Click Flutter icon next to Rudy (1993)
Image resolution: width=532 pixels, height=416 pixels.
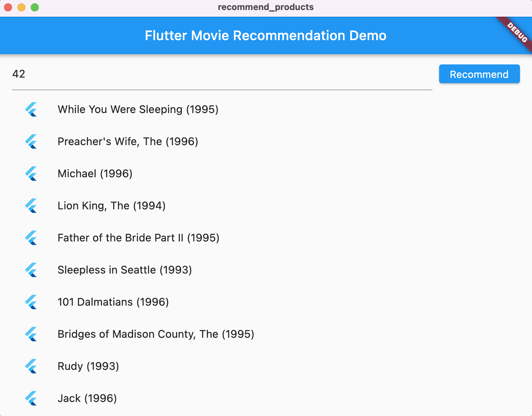pyautogui.click(x=31, y=366)
